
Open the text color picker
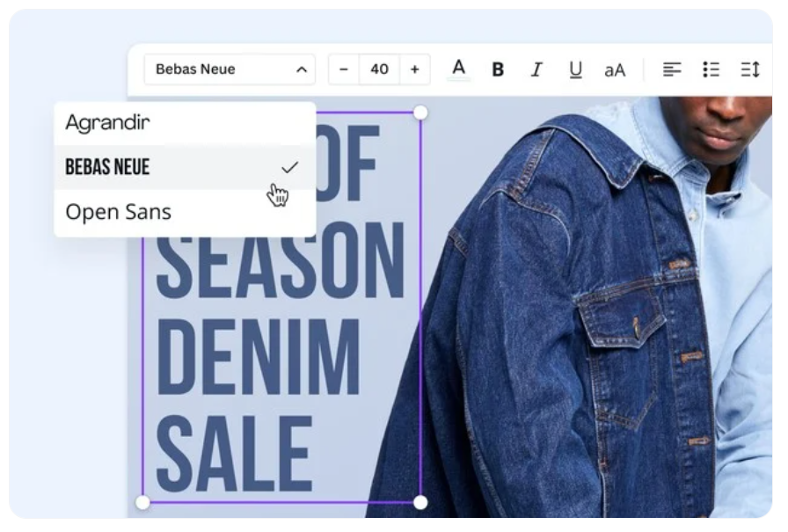458,69
